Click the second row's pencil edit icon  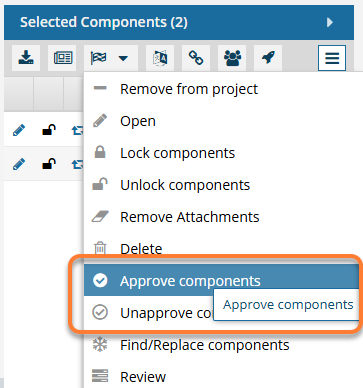tap(19, 164)
